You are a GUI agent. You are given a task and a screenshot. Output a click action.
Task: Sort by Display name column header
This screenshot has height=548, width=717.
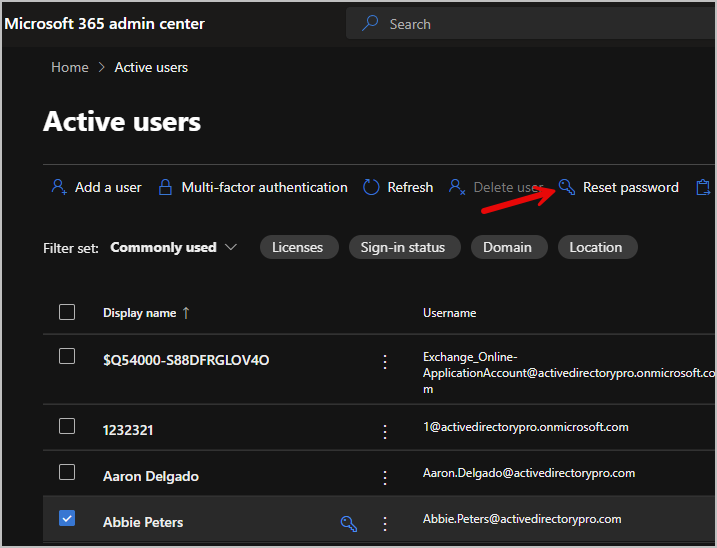click(139, 313)
